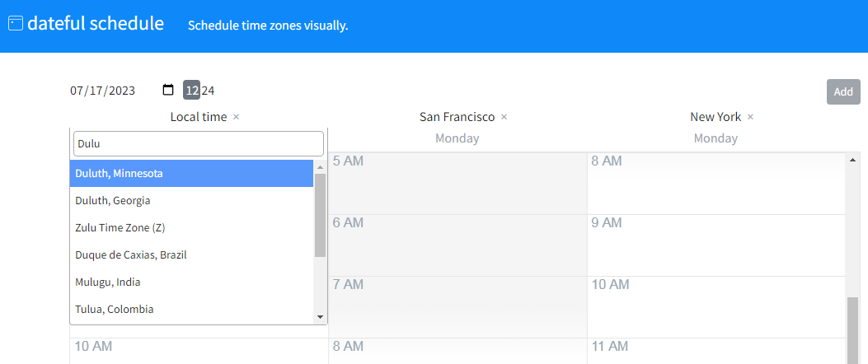Select Duluth, Minnesota from the list
The image size is (868, 364).
pyautogui.click(x=191, y=174)
